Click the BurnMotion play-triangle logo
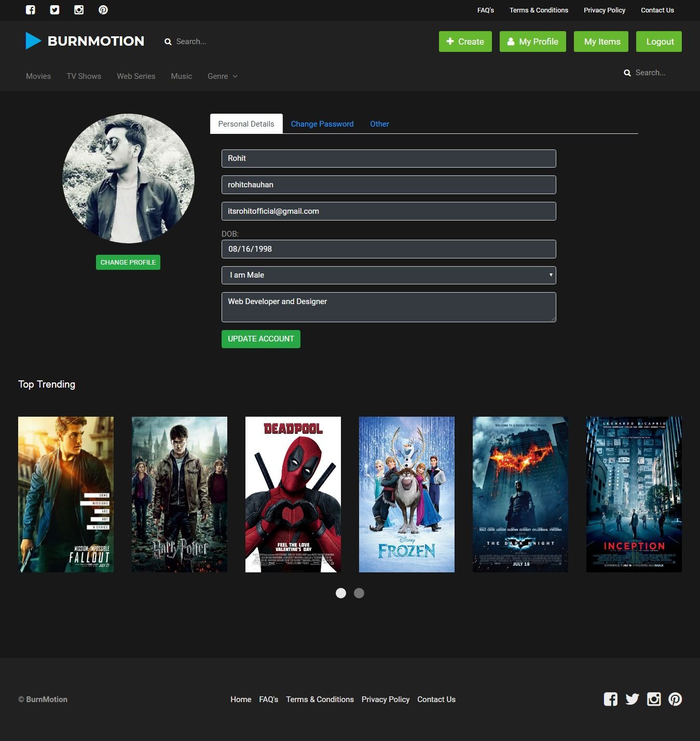Viewport: 700px width, 741px height. [x=33, y=41]
